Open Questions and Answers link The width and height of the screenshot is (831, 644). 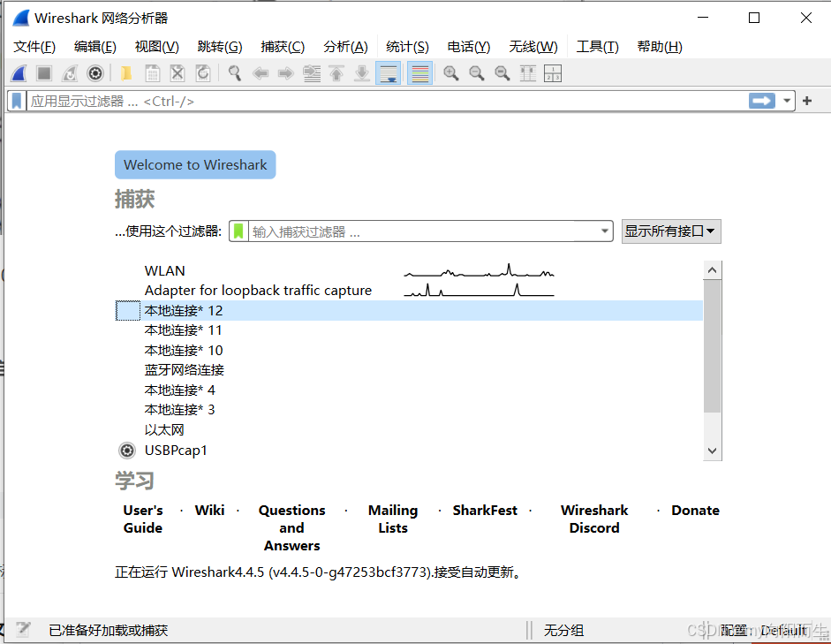click(x=292, y=528)
